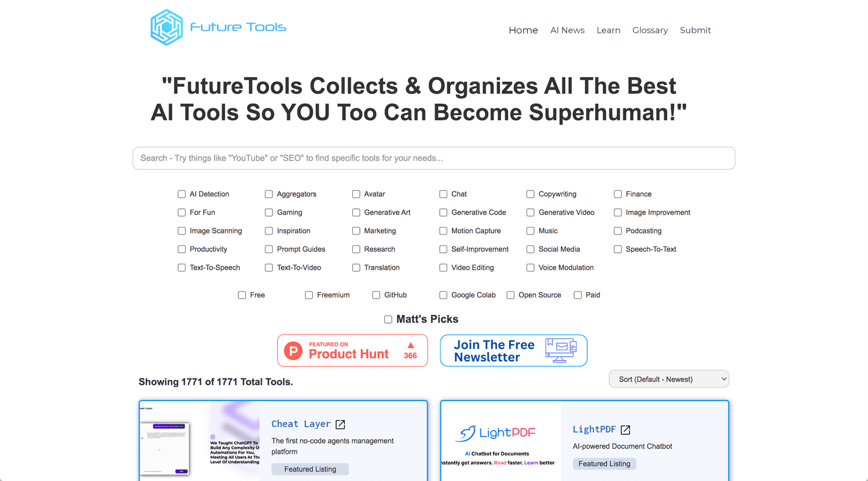Open the LightPDF preview thumbnail
The height and width of the screenshot is (481, 868).
pyautogui.click(x=501, y=442)
